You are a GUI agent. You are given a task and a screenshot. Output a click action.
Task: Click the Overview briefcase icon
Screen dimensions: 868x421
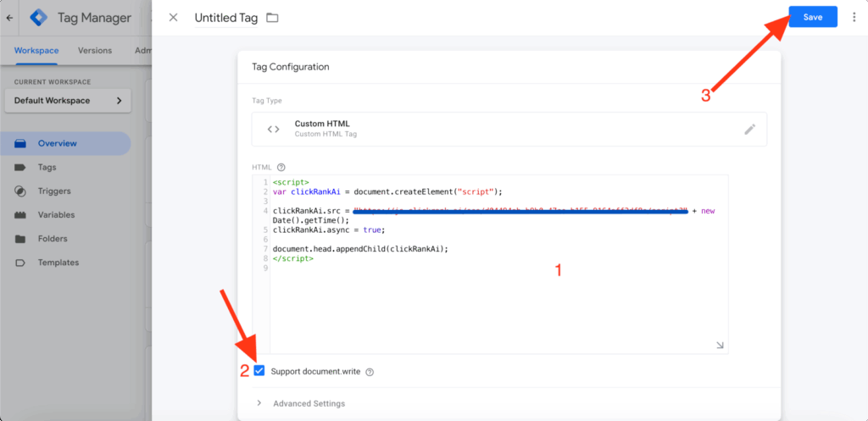click(20, 144)
